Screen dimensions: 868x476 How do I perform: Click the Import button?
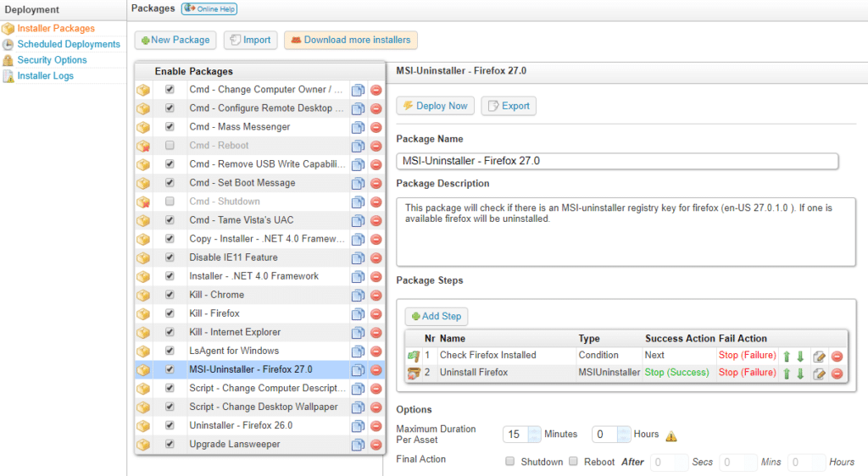pyautogui.click(x=250, y=41)
